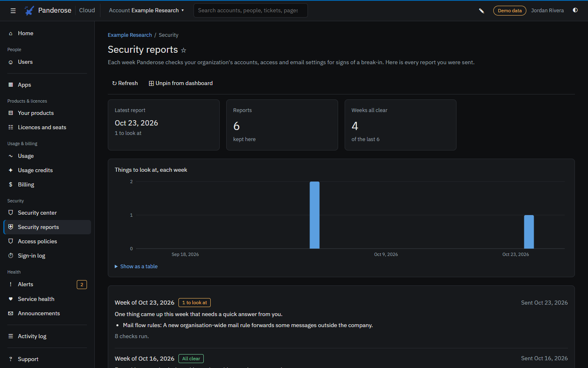The width and height of the screenshot is (588, 368).
Task: Go to Home in the sidebar
Action: coord(47,33)
